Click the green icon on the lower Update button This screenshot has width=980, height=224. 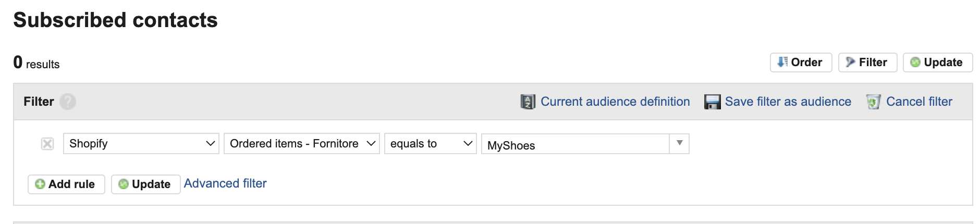(124, 184)
